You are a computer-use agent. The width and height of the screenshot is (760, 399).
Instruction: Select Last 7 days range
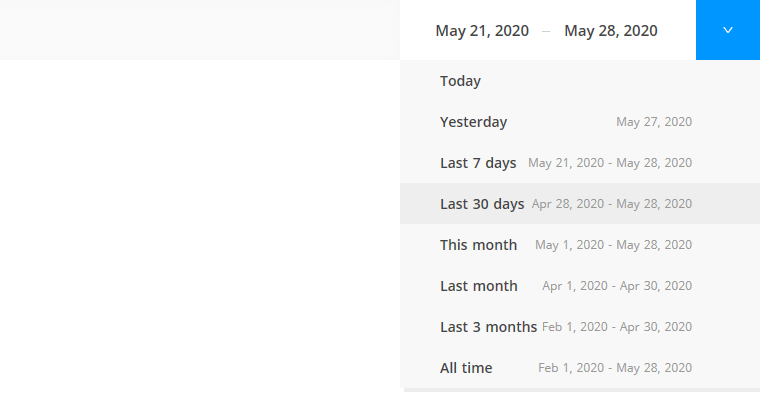580,163
